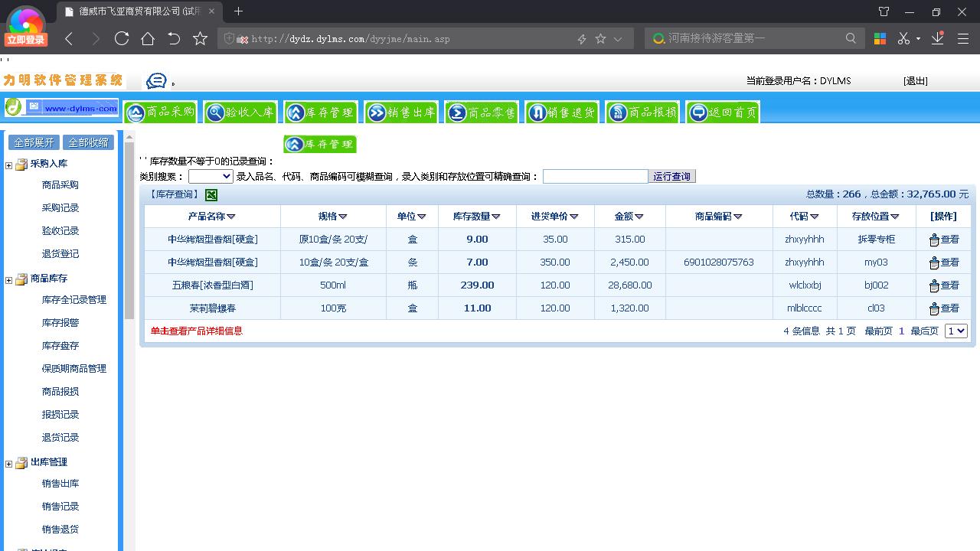The width and height of the screenshot is (980, 551).
Task: Open 验收记录 in the sidebar
Action: point(60,231)
